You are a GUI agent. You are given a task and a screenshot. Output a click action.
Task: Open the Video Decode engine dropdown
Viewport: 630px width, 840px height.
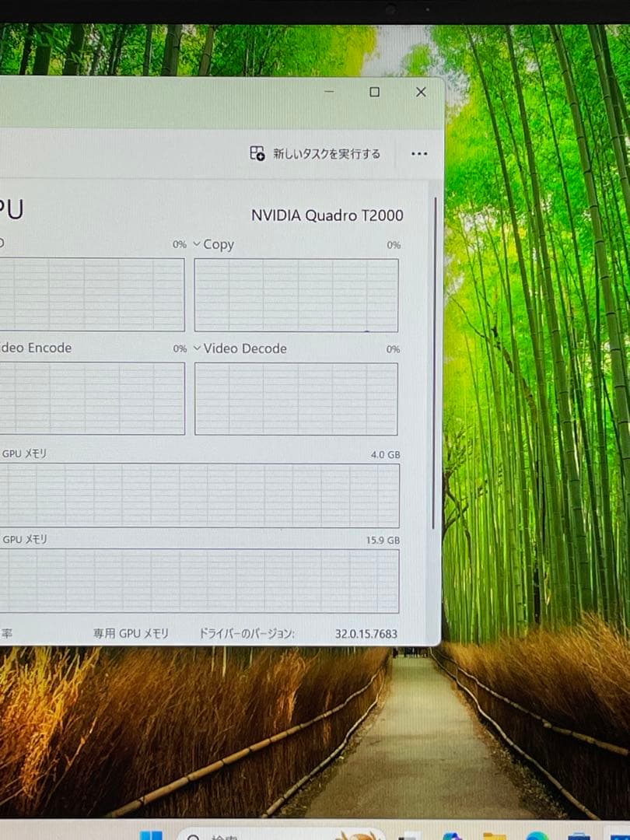pos(198,348)
